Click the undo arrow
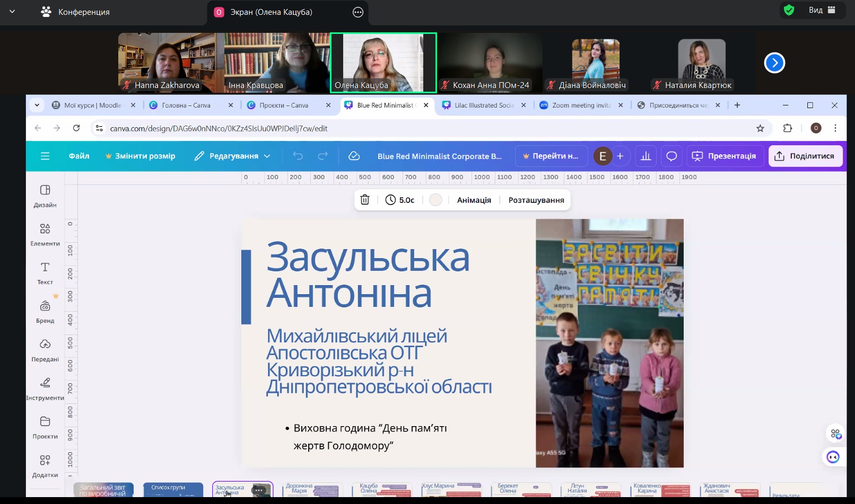This screenshot has height=504, width=855. click(298, 156)
